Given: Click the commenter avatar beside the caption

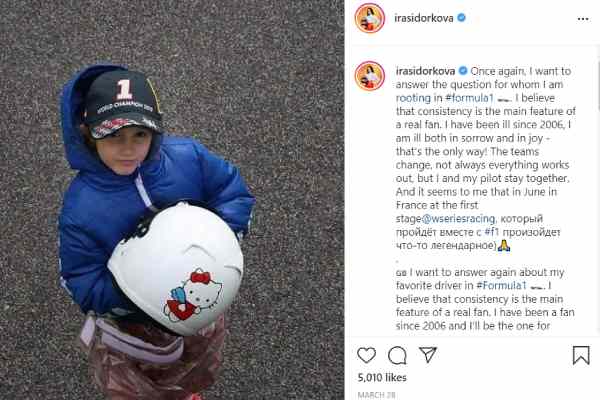Looking at the screenshot, I should (x=370, y=75).
